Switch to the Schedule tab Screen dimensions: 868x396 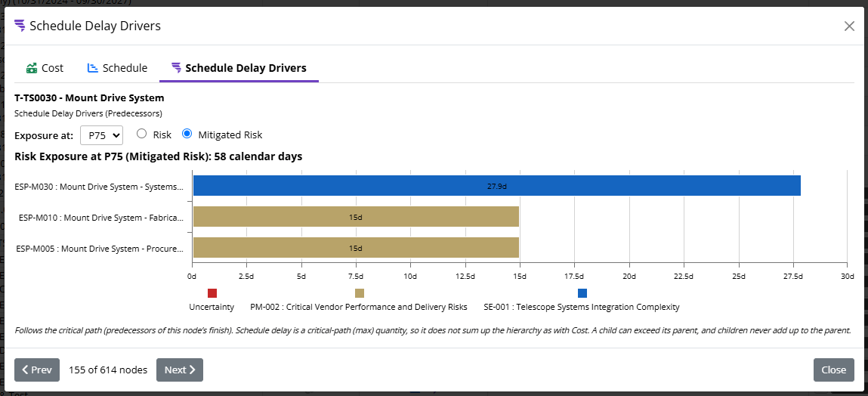(117, 68)
